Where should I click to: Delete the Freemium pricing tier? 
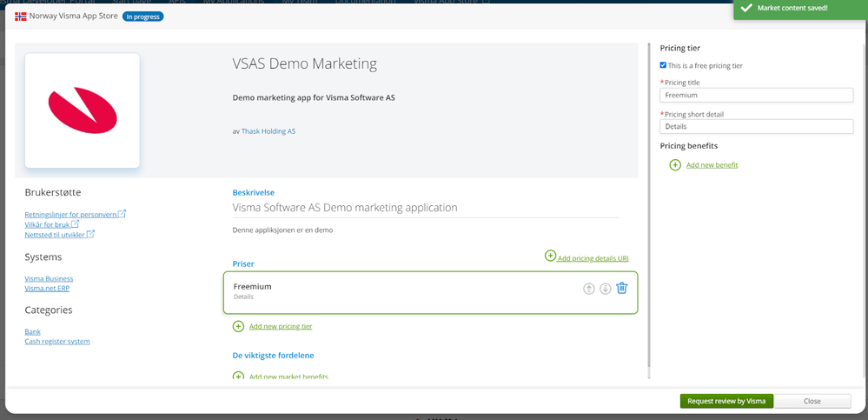622,288
